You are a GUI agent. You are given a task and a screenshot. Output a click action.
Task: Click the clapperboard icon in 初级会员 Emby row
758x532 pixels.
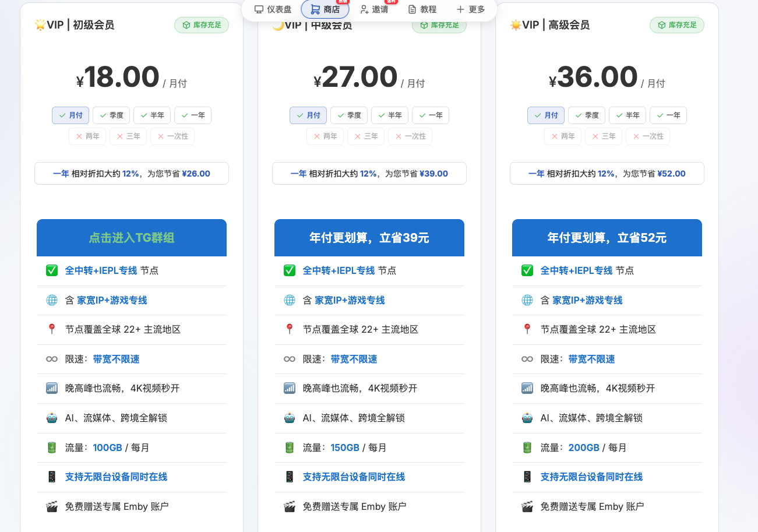[x=52, y=506]
